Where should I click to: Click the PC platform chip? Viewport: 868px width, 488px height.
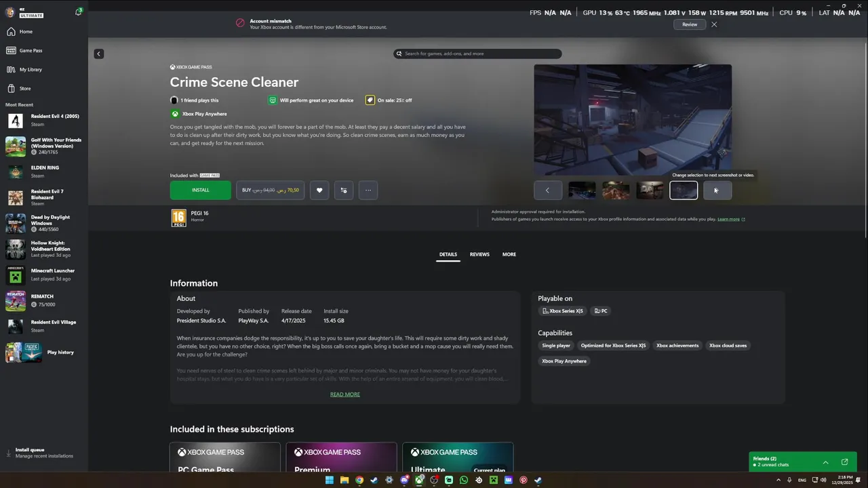click(601, 311)
